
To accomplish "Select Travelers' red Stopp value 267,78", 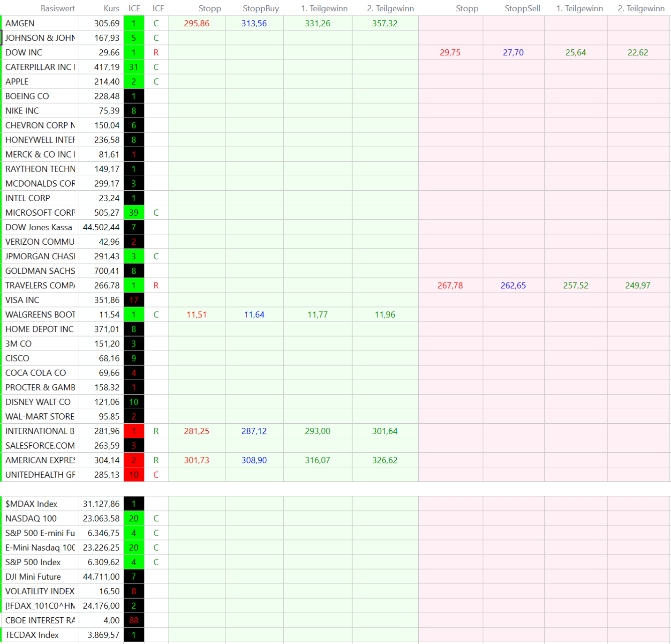I will pos(450,285).
